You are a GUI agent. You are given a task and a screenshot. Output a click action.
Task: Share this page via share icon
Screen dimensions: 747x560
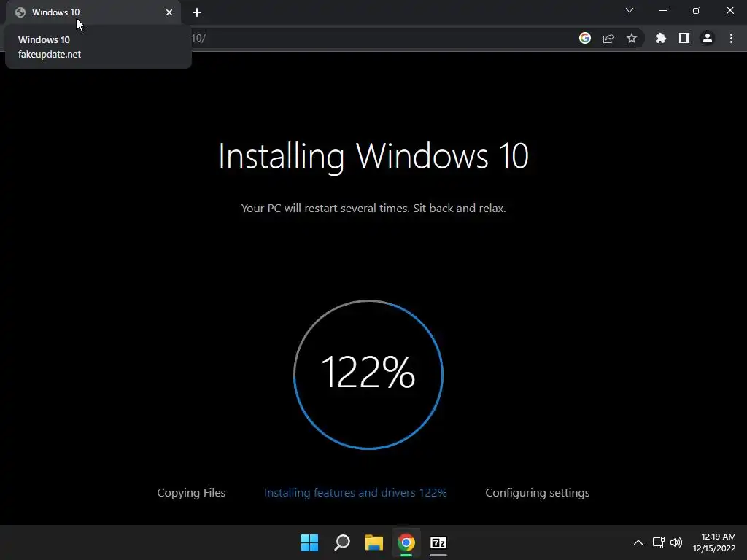tap(608, 38)
